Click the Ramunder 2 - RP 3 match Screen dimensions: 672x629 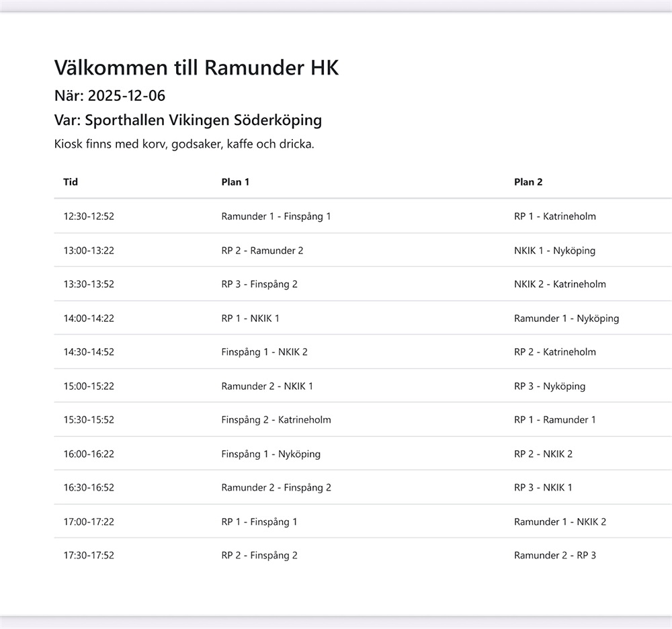coord(554,556)
